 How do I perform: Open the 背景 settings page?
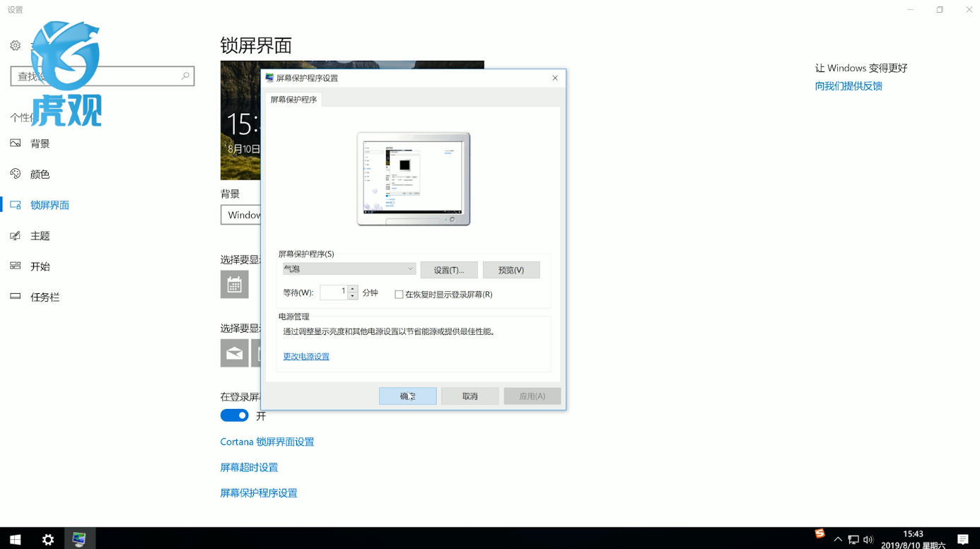coord(40,143)
